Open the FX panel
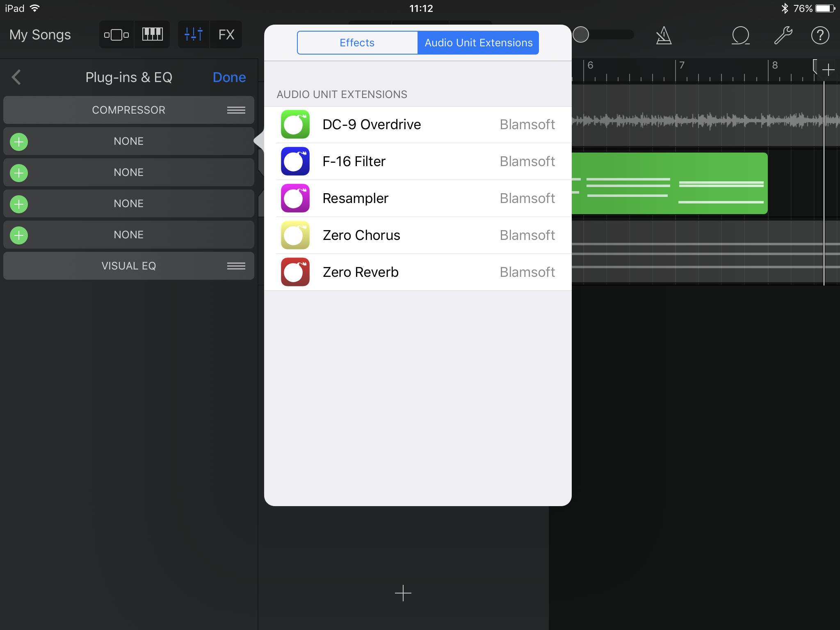 tap(226, 35)
